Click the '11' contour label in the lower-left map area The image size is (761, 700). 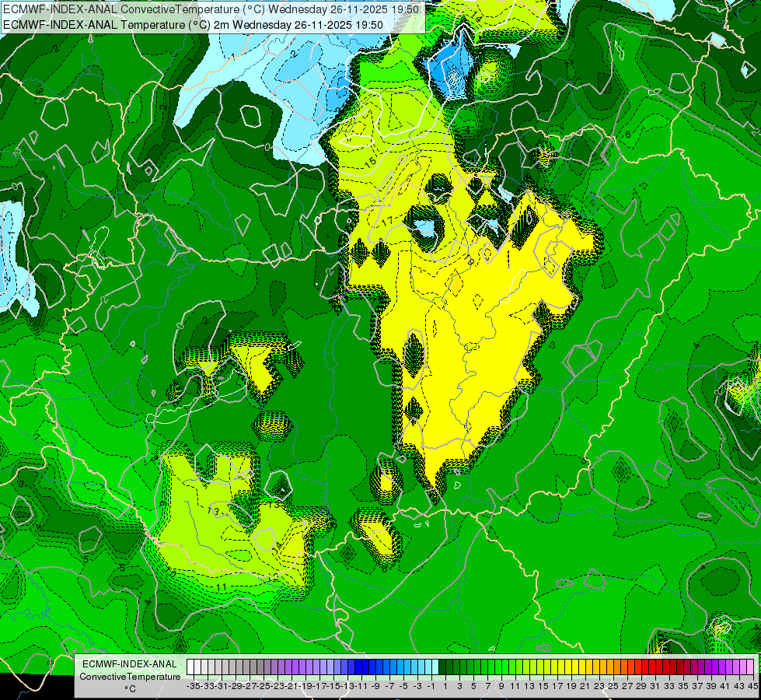coord(222,587)
